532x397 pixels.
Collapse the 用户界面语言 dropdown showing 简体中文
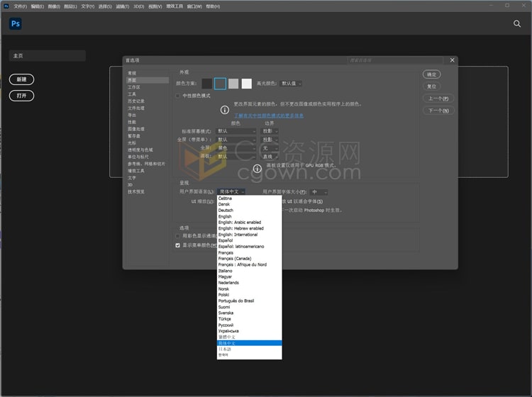[231, 192]
